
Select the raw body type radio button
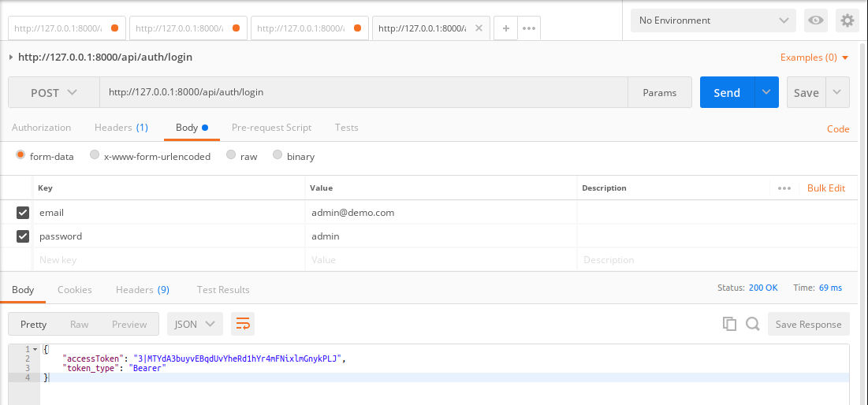click(x=231, y=155)
